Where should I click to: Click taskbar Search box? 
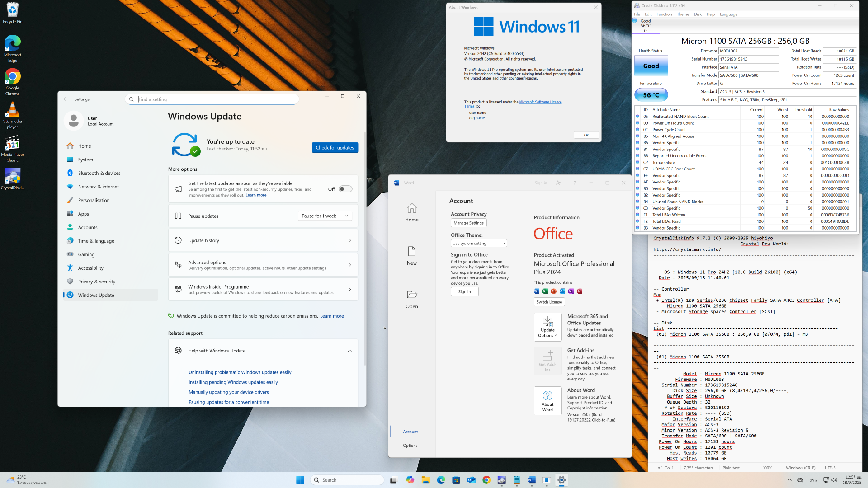(347, 480)
